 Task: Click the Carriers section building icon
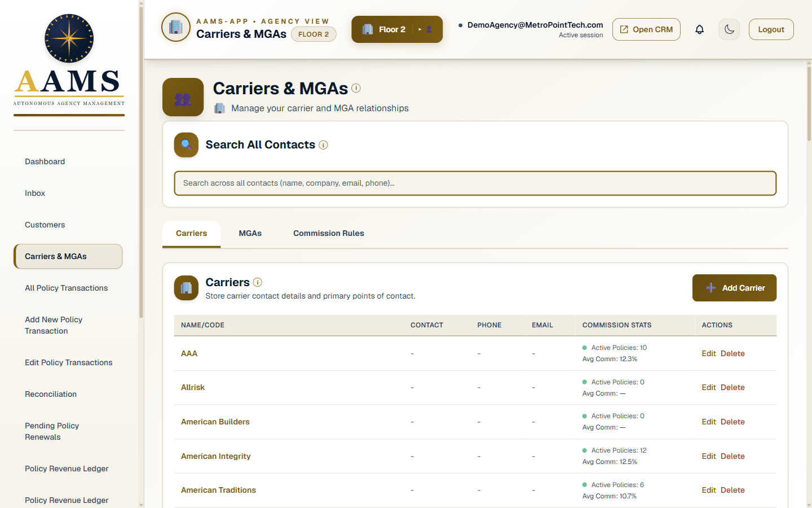pos(186,288)
